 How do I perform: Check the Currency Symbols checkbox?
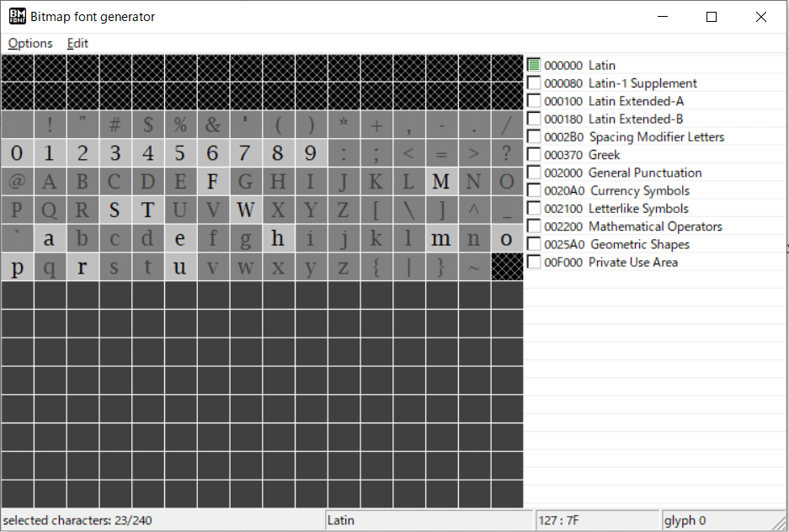(x=534, y=190)
